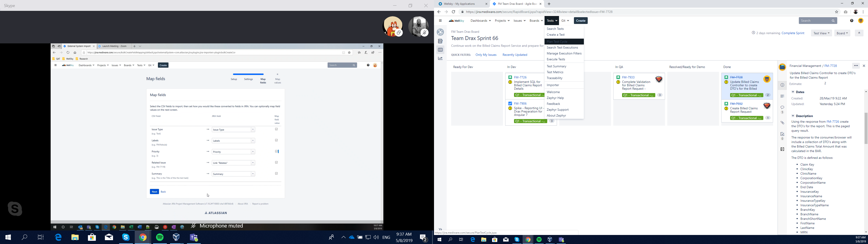Viewport: 868px width, 244px height.
Task: Open Traceability from the Tests menu
Action: tap(564, 78)
